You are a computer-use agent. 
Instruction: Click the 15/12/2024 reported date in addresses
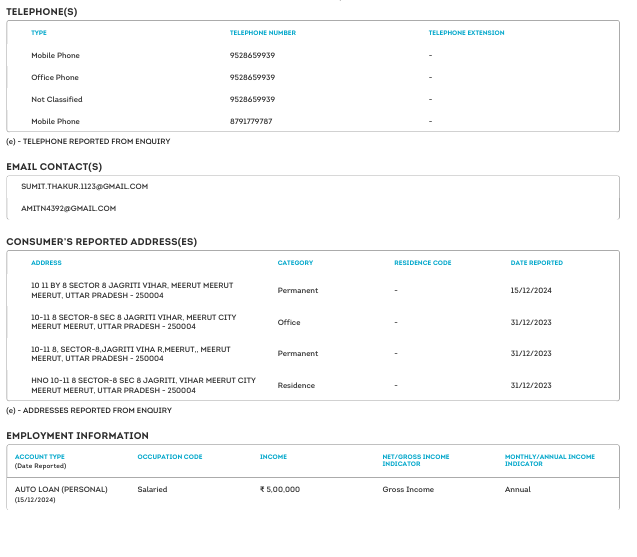click(x=531, y=291)
